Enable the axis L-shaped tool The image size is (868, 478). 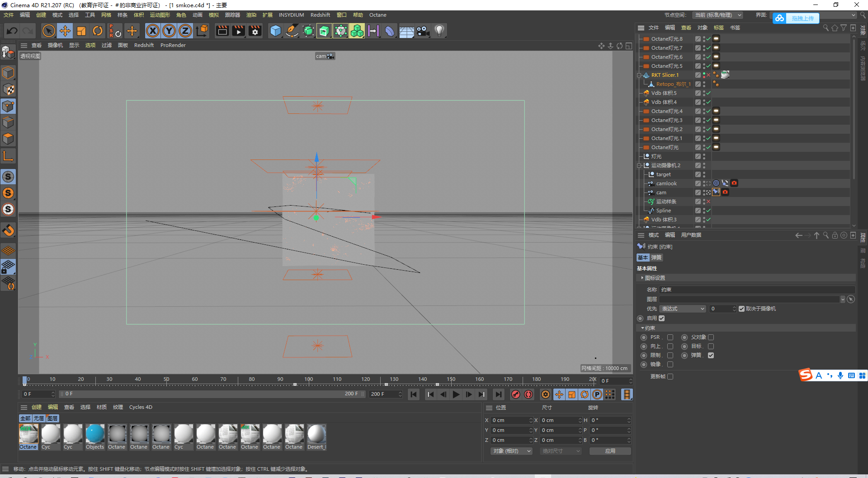point(8,156)
